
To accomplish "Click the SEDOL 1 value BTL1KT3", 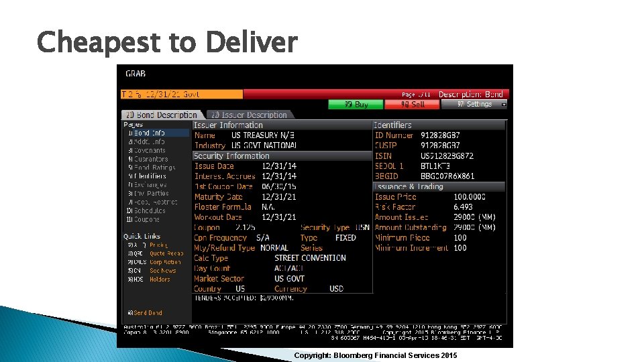I will coord(435,166).
